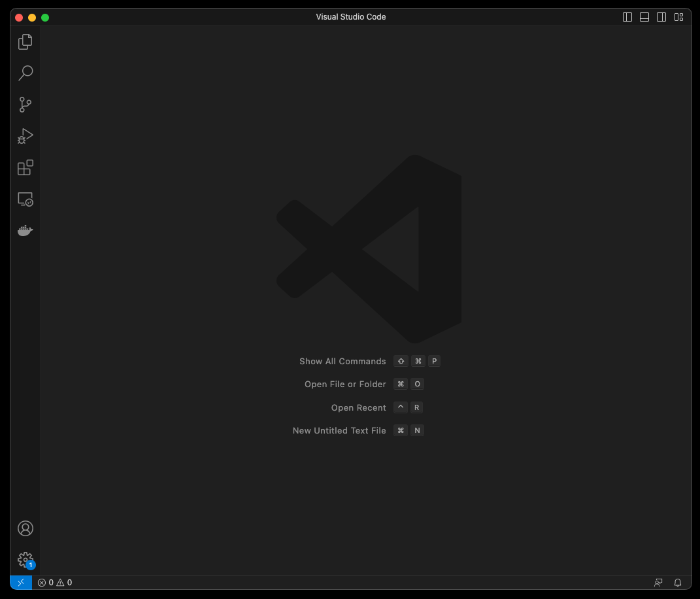The height and width of the screenshot is (599, 700).
Task: Open the Search view
Action: [25, 73]
